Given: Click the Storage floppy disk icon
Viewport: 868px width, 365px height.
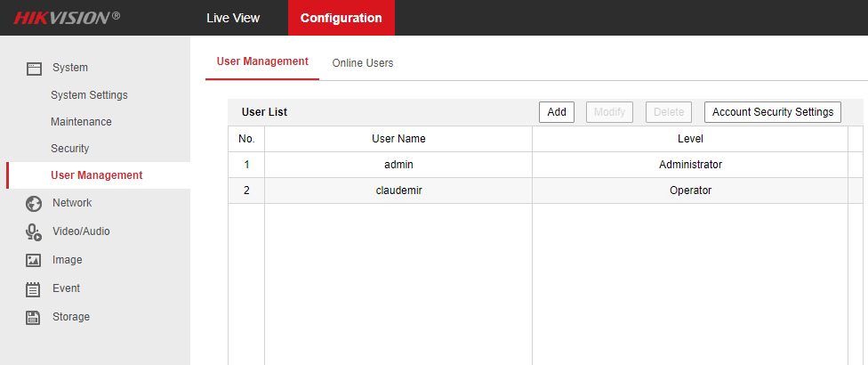Looking at the screenshot, I should point(34,317).
